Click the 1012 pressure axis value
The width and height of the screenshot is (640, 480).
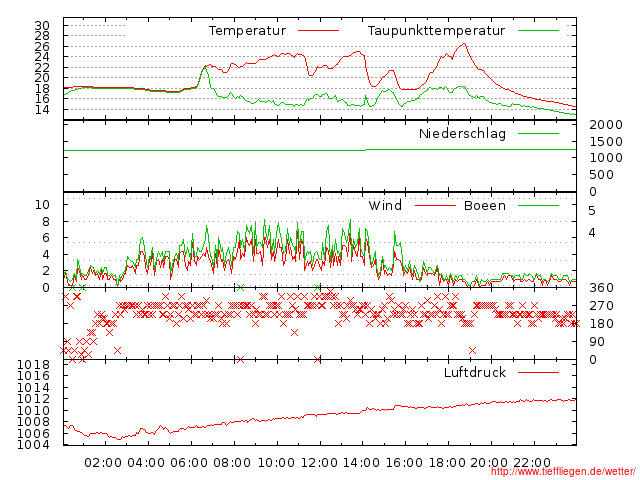33,399
